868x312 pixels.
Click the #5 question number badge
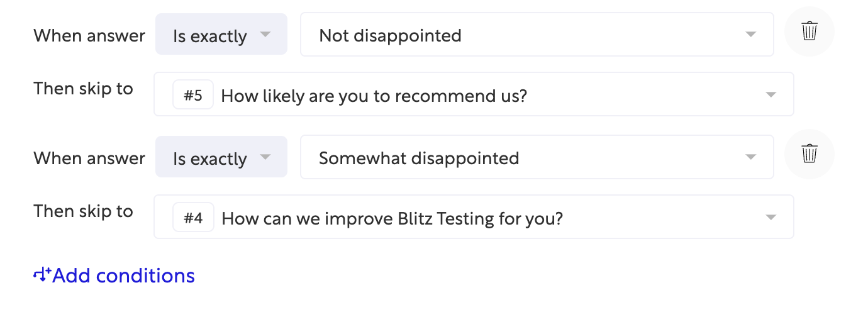(193, 96)
